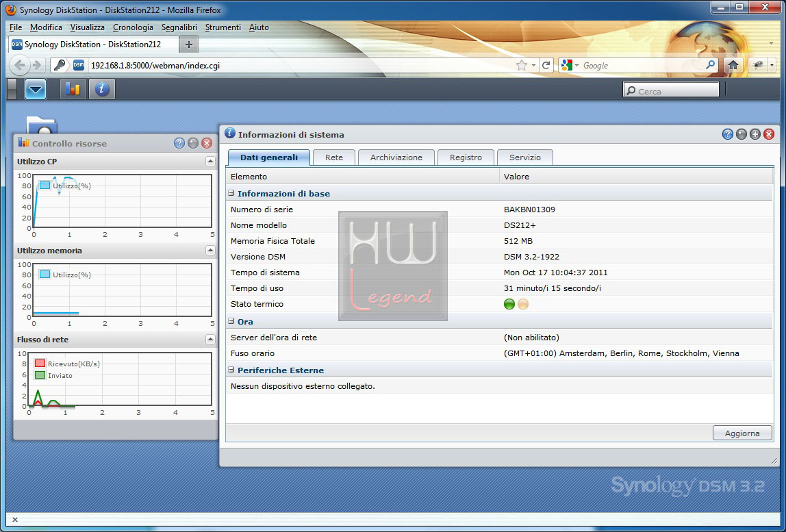
Task: Open the Aiuto menu
Action: click(259, 27)
